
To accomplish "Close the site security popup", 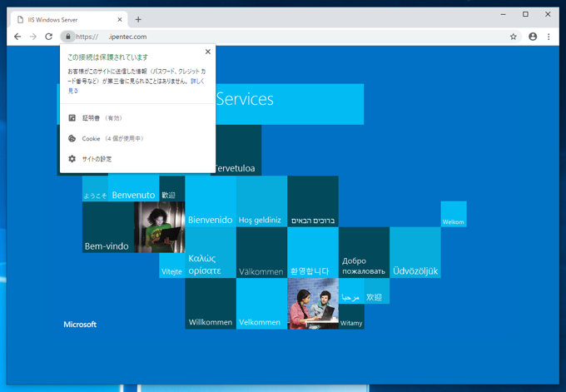I will click(208, 52).
